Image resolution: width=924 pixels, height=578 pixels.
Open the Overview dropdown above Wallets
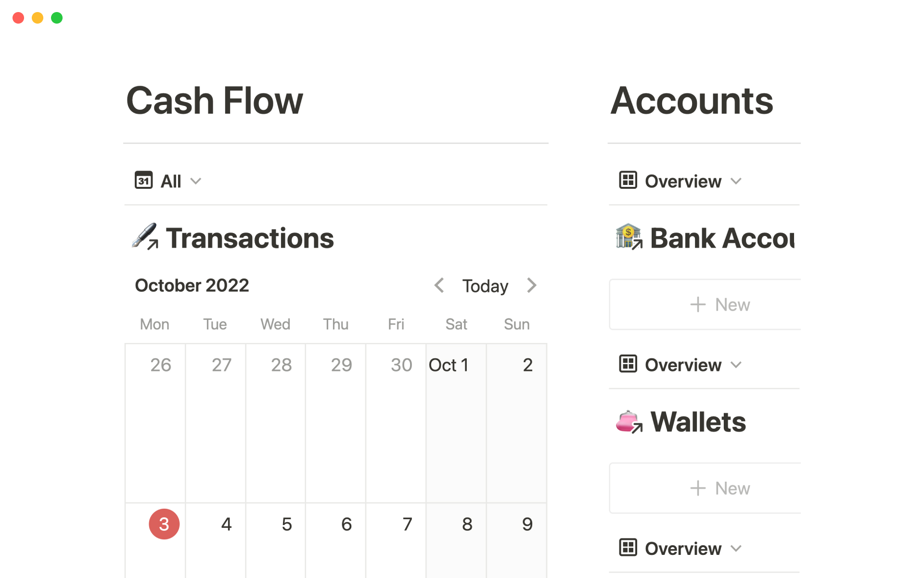736,365
